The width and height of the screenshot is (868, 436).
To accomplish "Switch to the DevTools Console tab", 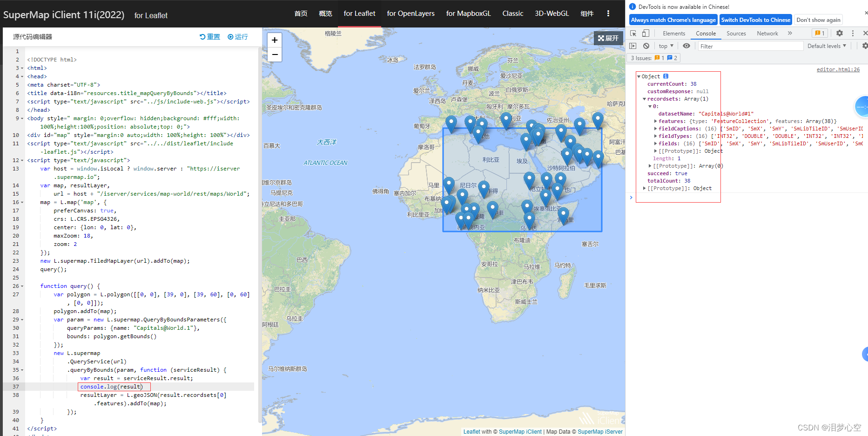I will pyautogui.click(x=706, y=34).
